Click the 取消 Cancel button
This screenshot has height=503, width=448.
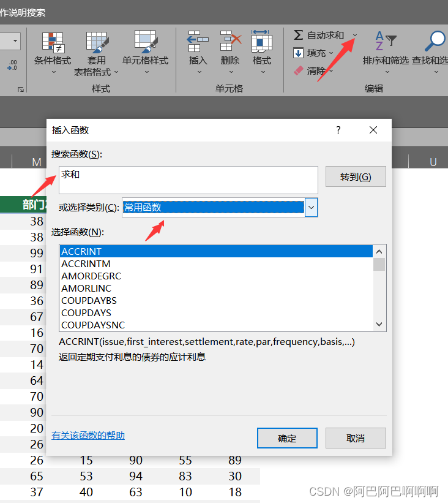tap(356, 438)
